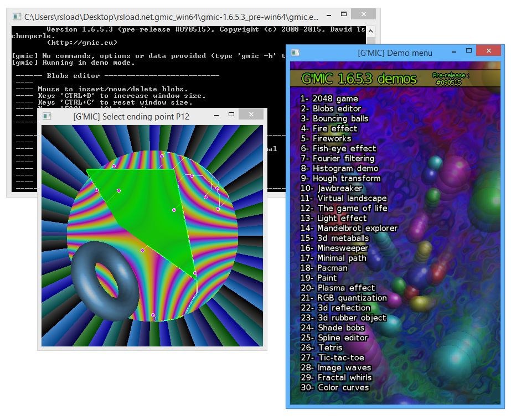Viewport: 511px width, 420px height.
Task: Open the '25- Spline editor' demo
Action: (334, 338)
